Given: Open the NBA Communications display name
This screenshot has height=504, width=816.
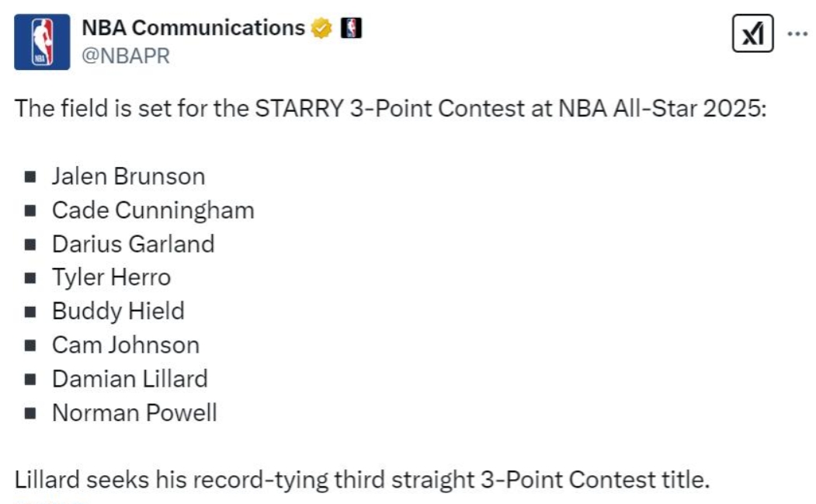Looking at the screenshot, I should [x=193, y=28].
